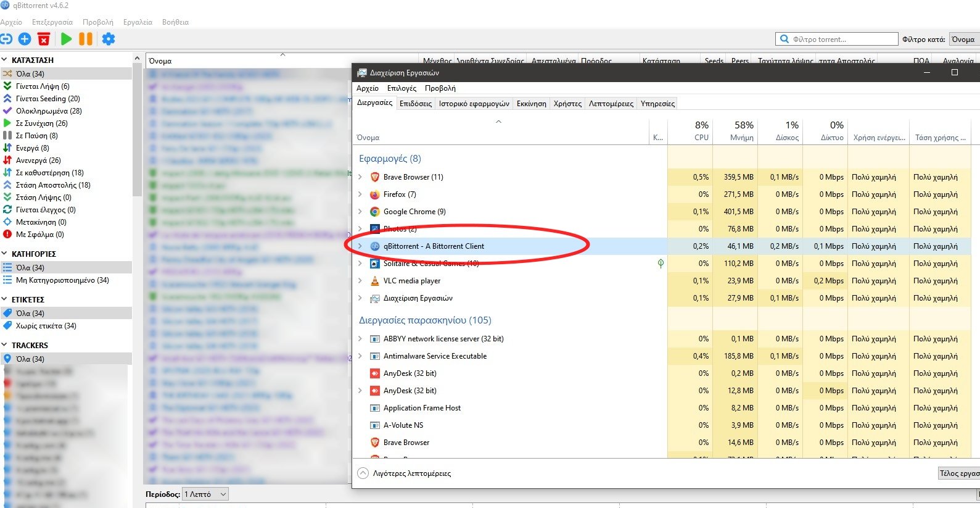Click the add torrent file plus icon

[x=25, y=39]
